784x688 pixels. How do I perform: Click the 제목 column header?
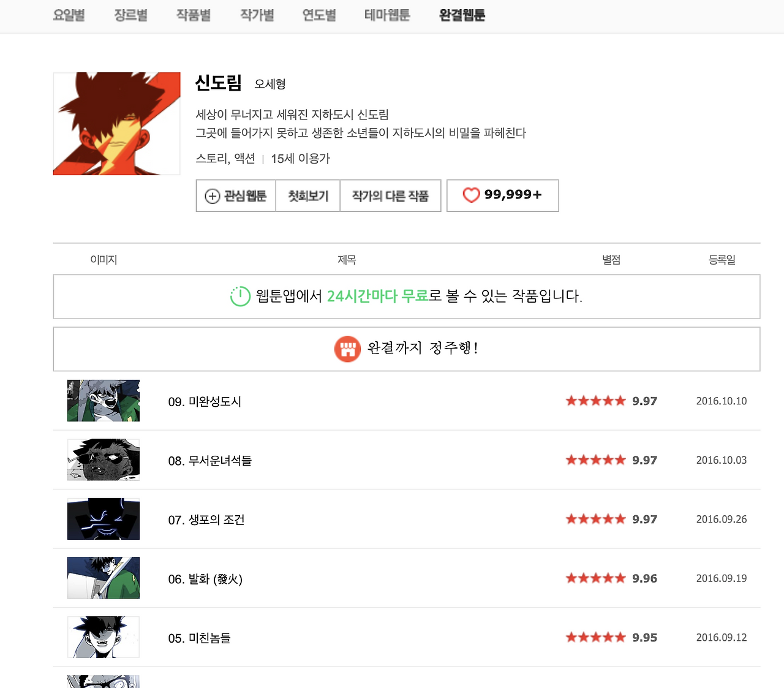click(x=347, y=260)
